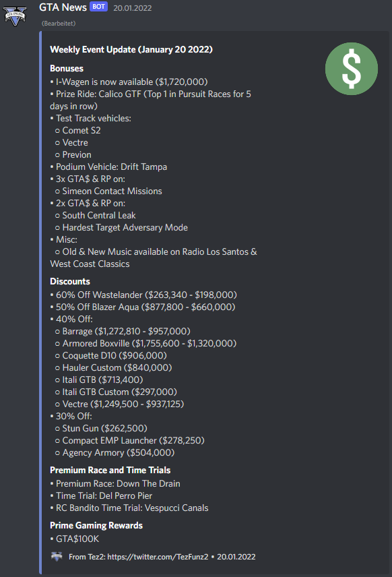Select the dollar symbol inside the green circle
392x577 pixels.
point(351,69)
